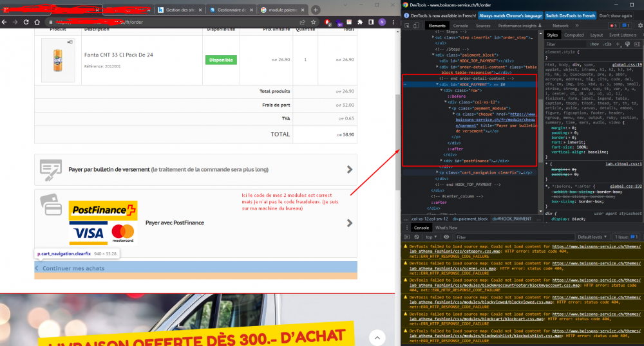Screen dimensions: 644x346
Task: Open the purple N profile avatar
Action: coord(382,22)
